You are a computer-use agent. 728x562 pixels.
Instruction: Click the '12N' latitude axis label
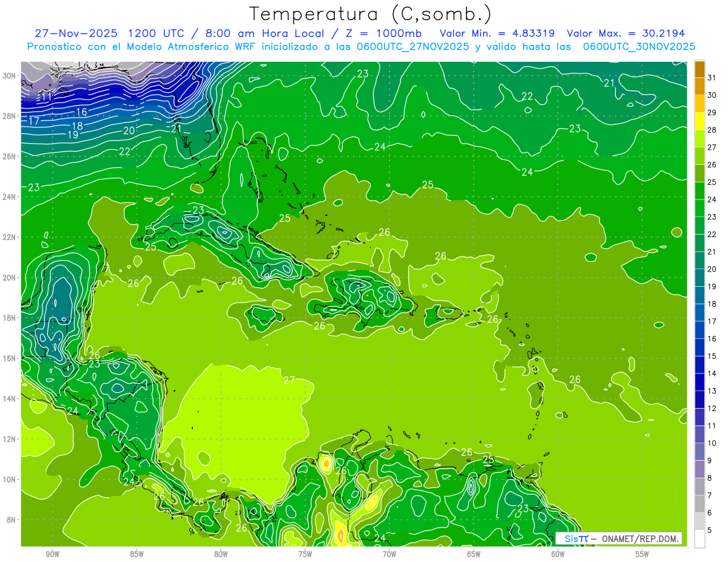coord(10,439)
